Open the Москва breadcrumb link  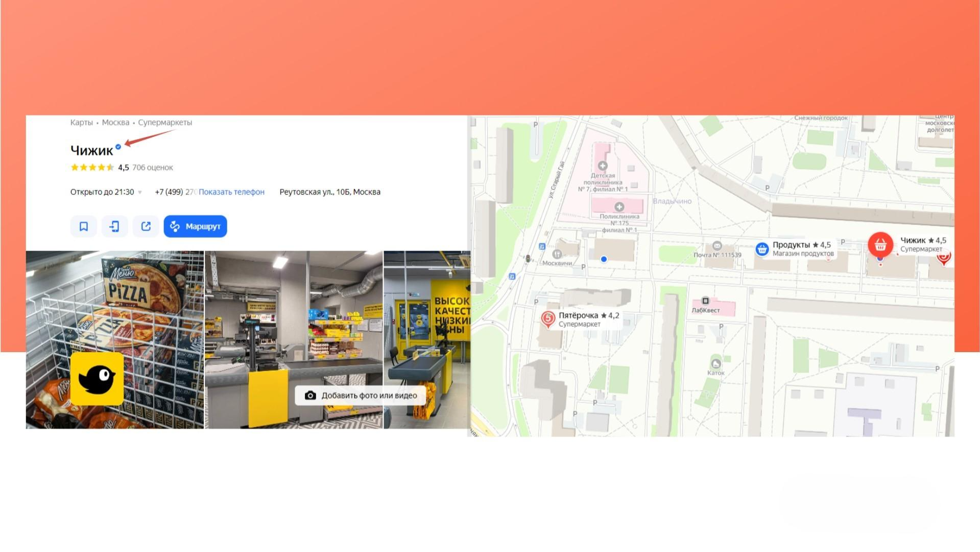(115, 123)
